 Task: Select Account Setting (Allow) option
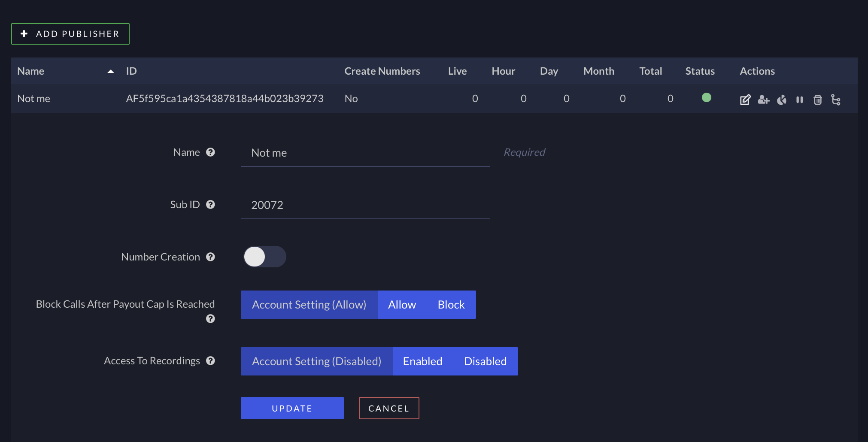pos(309,305)
